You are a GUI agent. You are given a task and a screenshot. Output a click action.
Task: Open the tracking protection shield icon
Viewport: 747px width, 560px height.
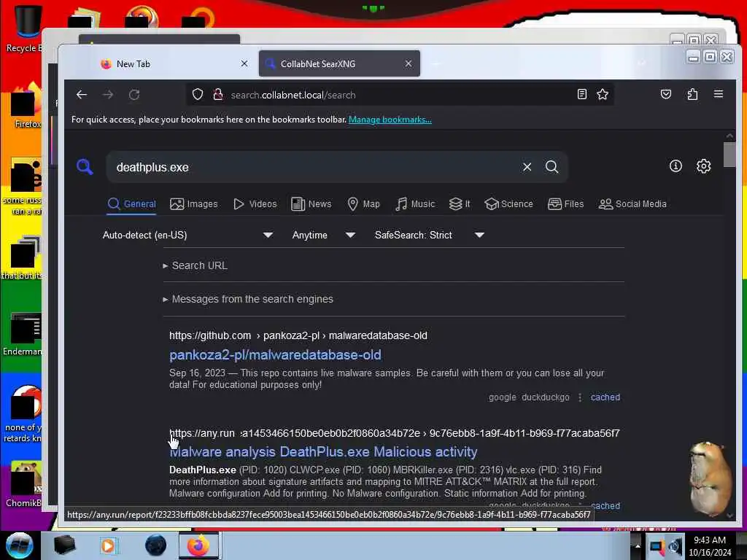pos(198,95)
